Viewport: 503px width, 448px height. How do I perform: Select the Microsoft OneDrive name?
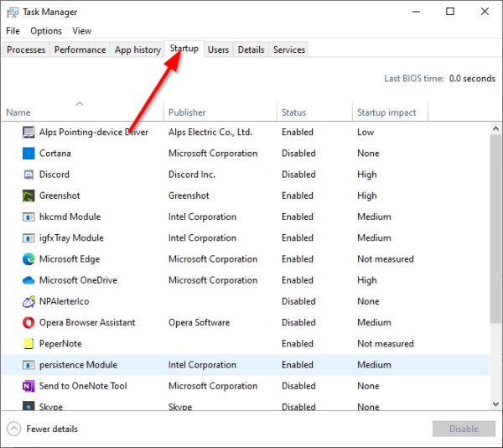78,280
